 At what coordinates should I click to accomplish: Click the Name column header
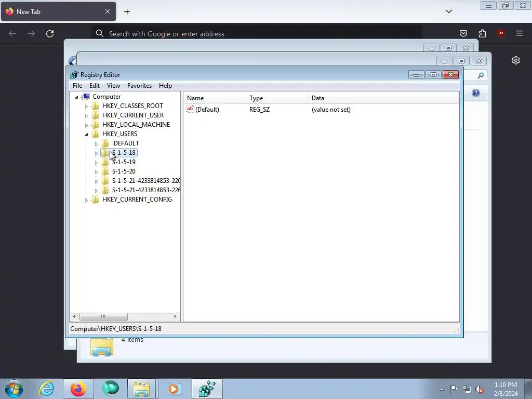click(215, 98)
